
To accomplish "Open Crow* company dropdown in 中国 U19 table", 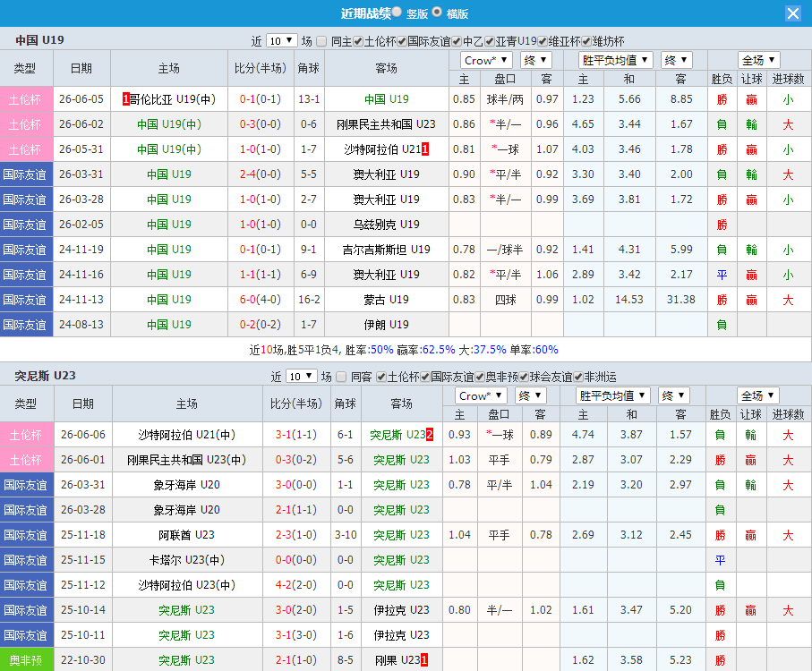I will [x=486, y=61].
